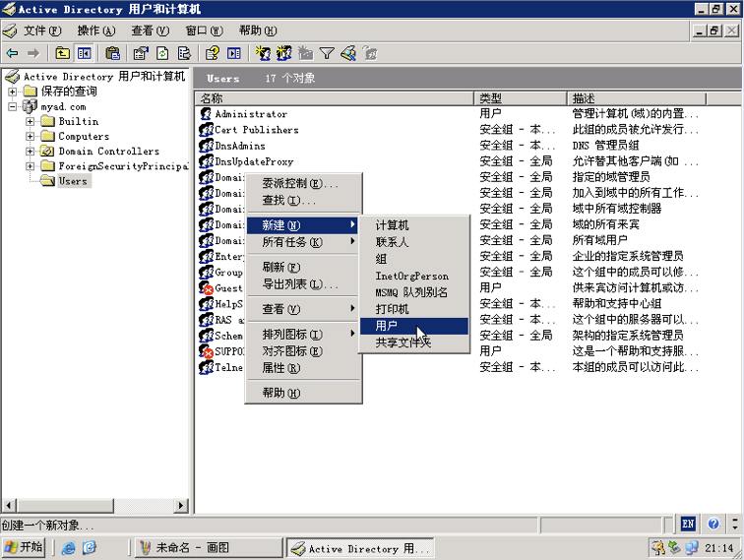The image size is (744, 560).
Task: Click the myad.com domain icon in tree
Action: click(30, 106)
